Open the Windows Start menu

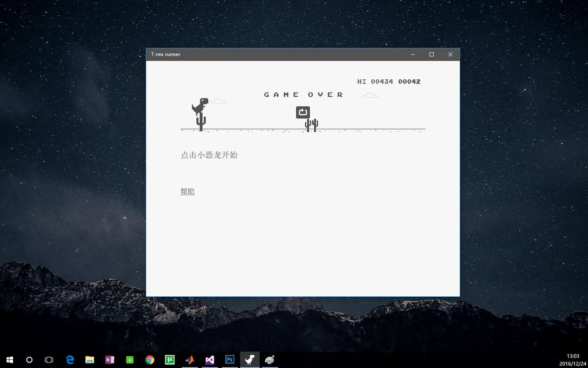[x=10, y=360]
